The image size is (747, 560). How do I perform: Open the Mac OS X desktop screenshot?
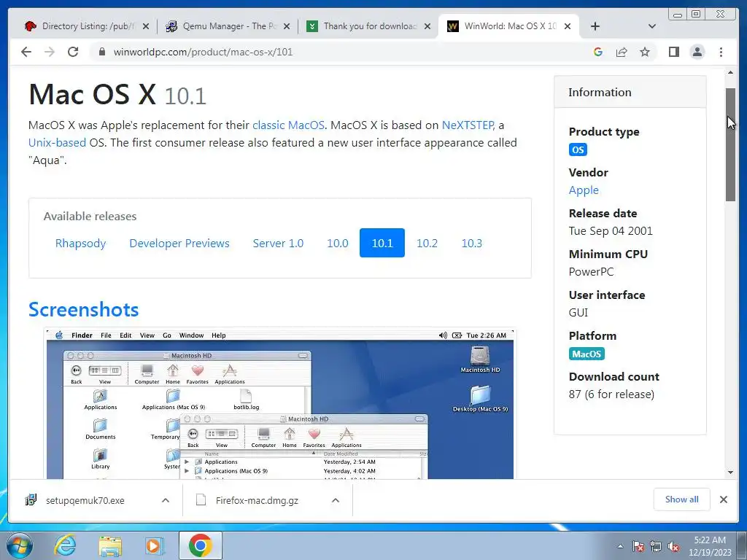point(280,403)
